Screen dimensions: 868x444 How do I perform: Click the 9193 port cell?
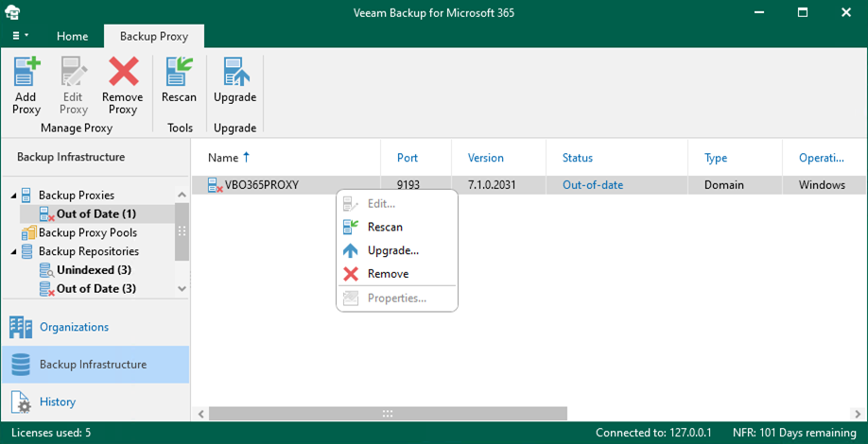point(408,185)
